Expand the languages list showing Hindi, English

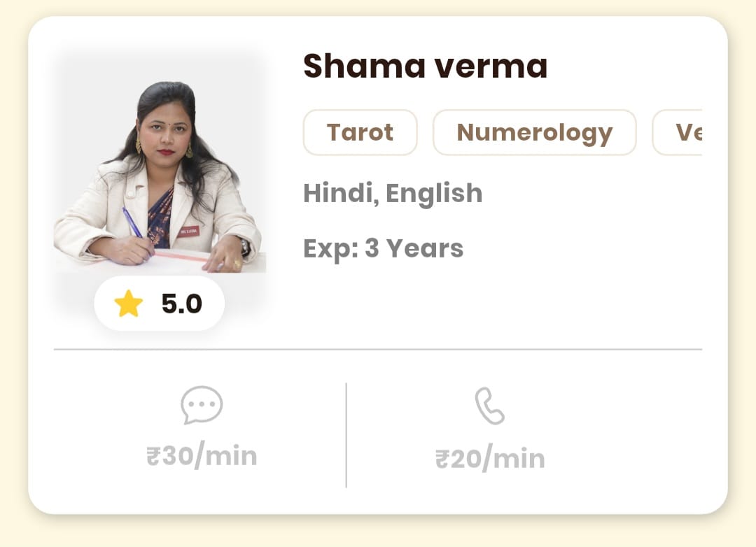[392, 193]
